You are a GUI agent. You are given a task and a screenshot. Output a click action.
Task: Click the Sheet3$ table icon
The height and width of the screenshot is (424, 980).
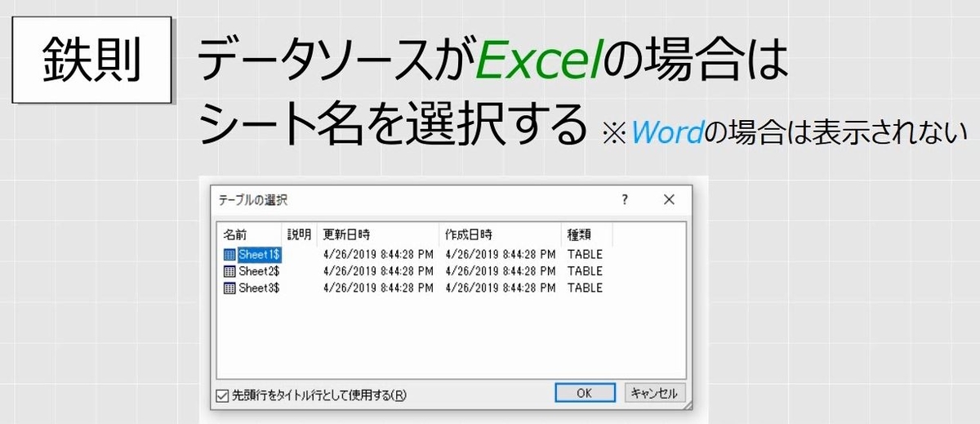pyautogui.click(x=229, y=288)
